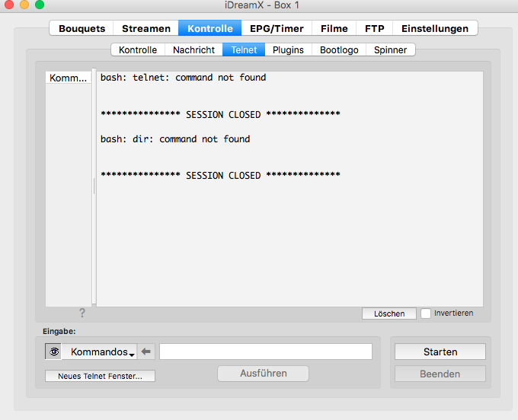Open the FTP tab
The image size is (518, 420).
point(374,28)
